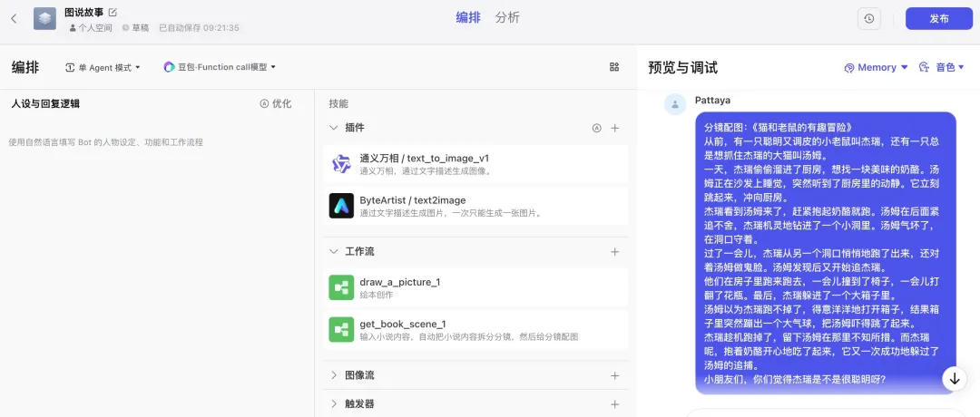Add an image flow with the plus icon
Viewport: 980px width, 417px height.
pyautogui.click(x=614, y=375)
